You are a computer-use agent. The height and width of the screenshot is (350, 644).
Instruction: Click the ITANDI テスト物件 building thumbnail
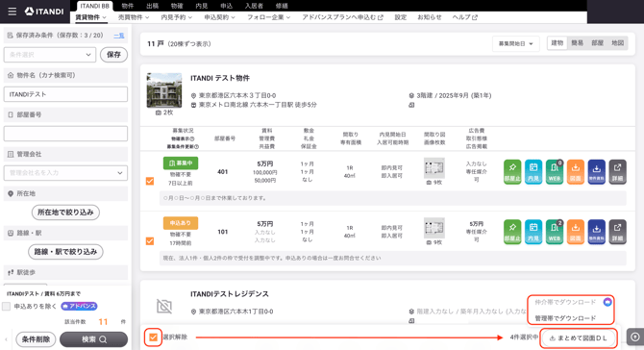pos(164,90)
